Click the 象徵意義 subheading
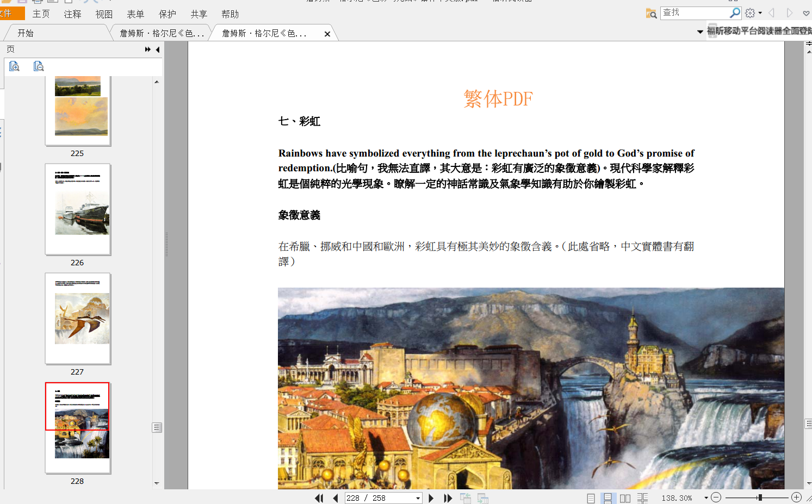812x504 pixels. pos(299,215)
